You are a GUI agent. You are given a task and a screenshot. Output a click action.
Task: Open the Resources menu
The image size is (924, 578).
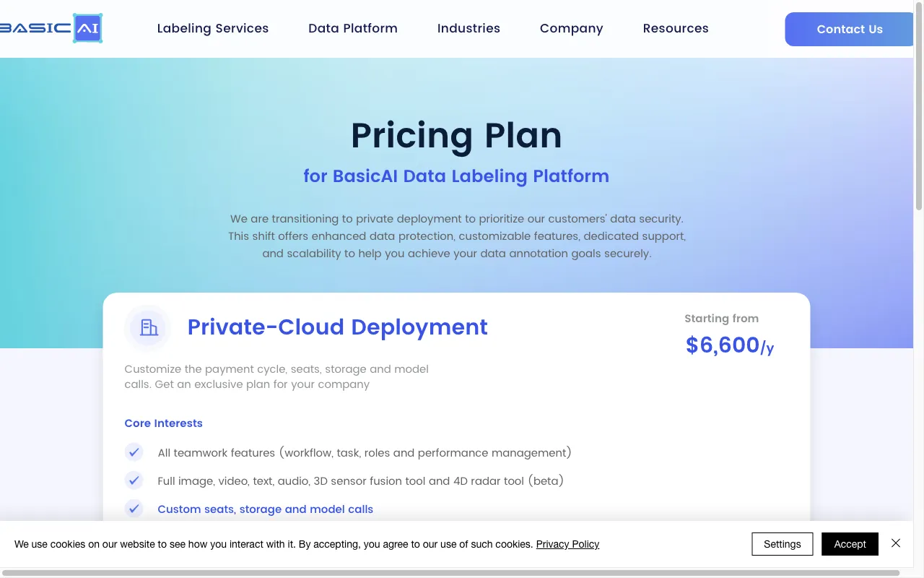676,28
